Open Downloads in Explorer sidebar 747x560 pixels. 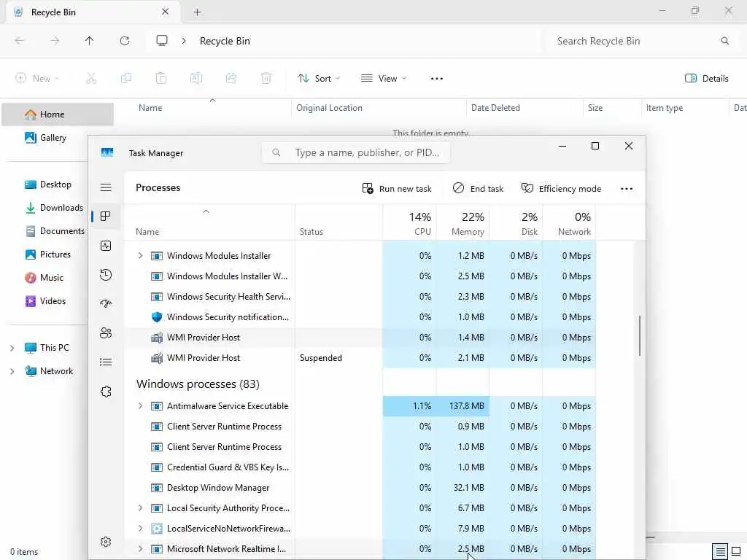(53, 208)
